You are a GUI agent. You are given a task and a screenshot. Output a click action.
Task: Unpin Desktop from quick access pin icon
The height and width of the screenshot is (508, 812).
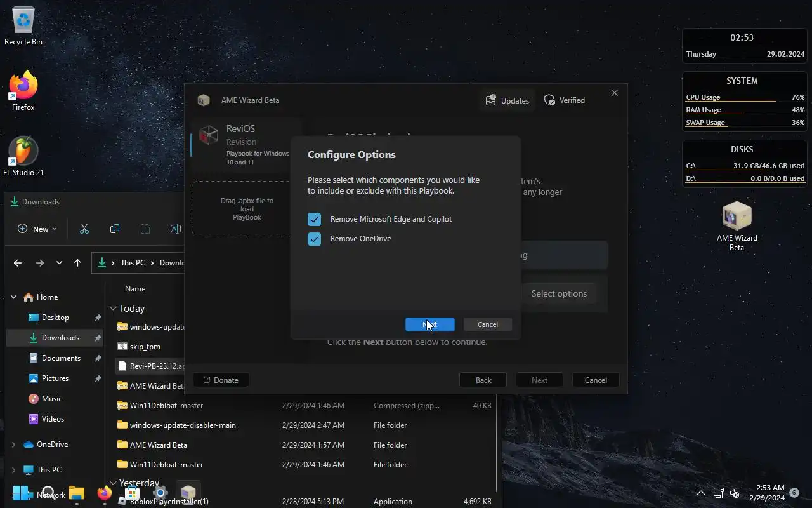(98, 317)
